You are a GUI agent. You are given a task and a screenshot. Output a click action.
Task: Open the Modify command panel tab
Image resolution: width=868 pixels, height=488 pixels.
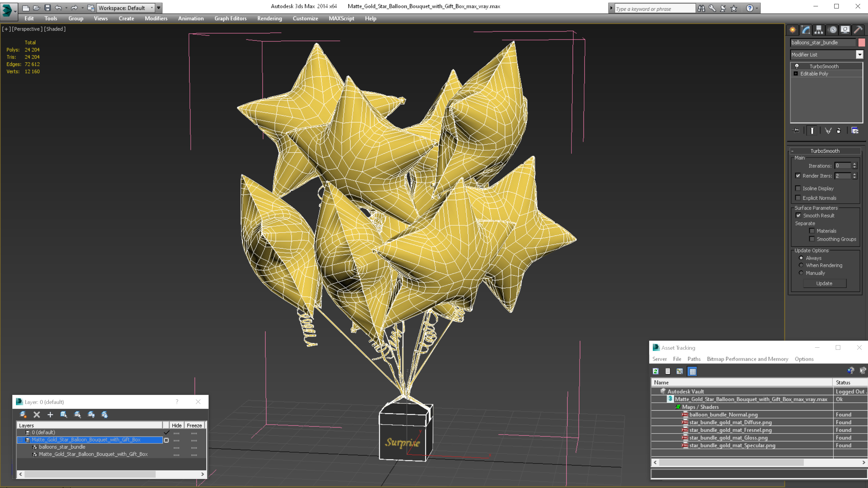click(806, 30)
